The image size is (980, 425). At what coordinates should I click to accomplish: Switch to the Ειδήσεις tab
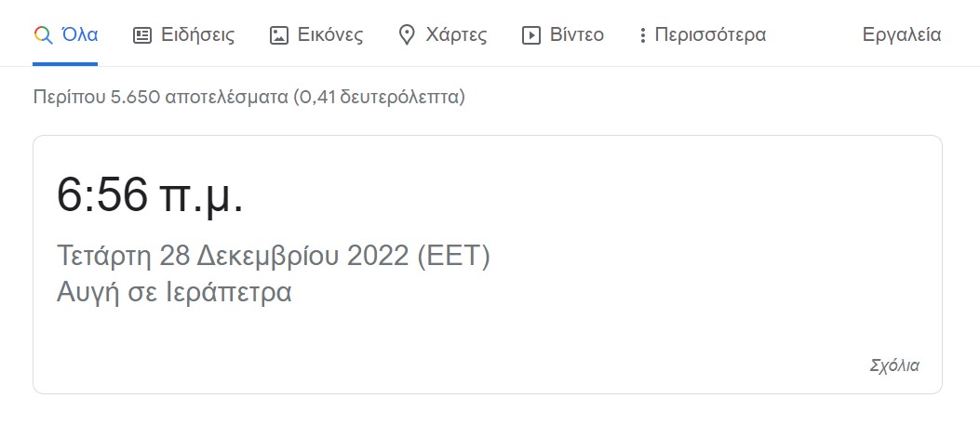pyautogui.click(x=197, y=35)
